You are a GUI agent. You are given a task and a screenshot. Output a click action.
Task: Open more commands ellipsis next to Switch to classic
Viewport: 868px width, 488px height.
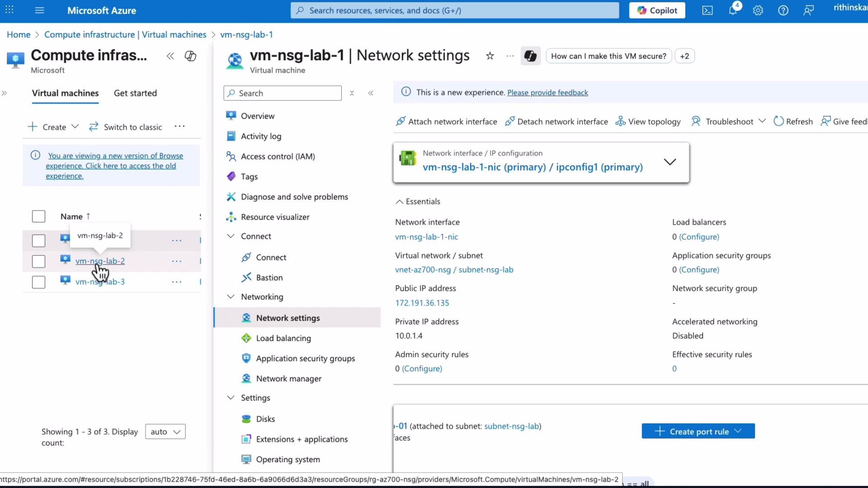[179, 127]
